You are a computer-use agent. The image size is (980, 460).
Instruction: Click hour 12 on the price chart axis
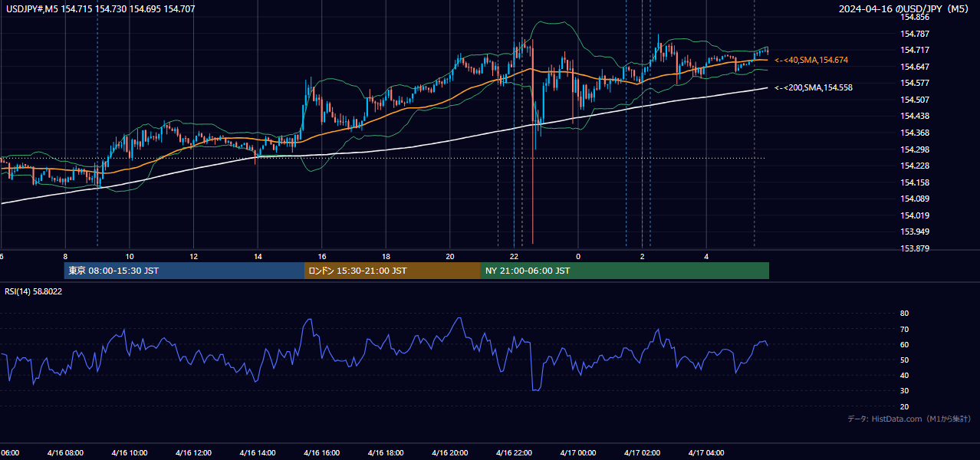193,256
